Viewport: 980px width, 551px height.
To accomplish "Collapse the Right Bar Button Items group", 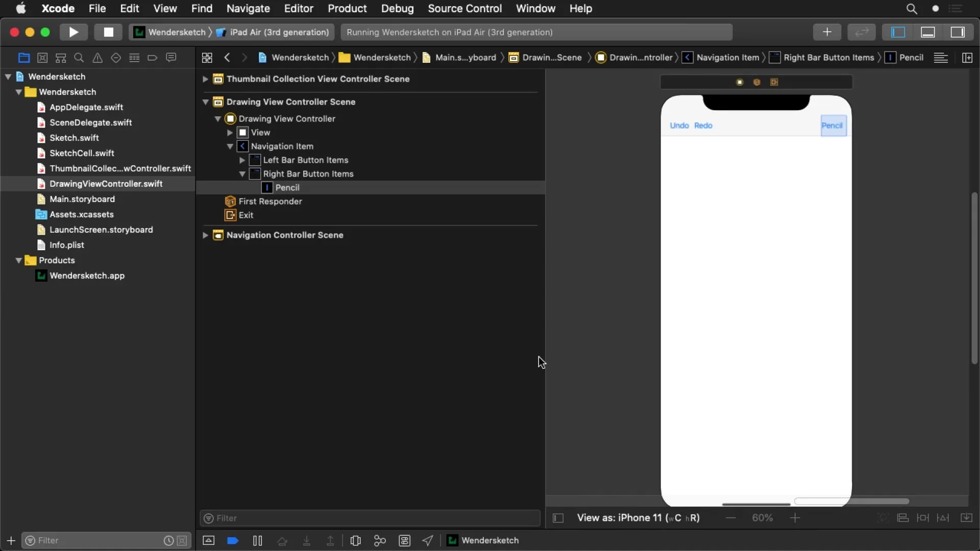I will pos(242,174).
